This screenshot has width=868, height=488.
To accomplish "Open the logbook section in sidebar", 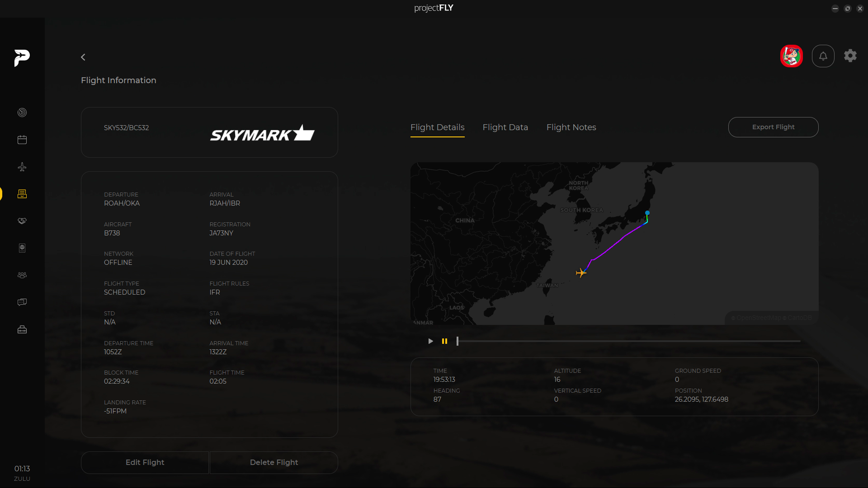I will click(22, 194).
